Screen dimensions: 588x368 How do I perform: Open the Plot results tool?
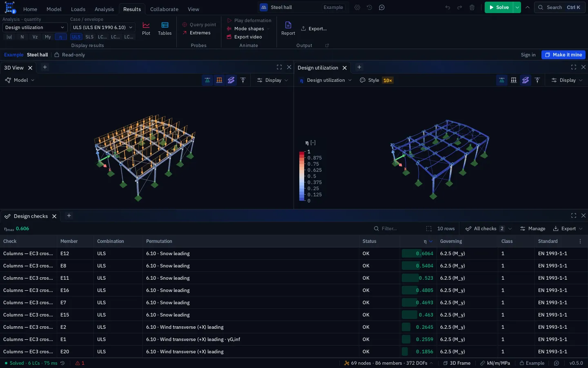click(146, 29)
